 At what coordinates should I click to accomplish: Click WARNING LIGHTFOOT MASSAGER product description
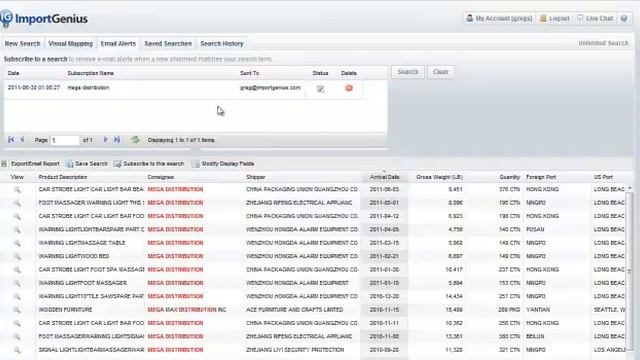(x=83, y=283)
